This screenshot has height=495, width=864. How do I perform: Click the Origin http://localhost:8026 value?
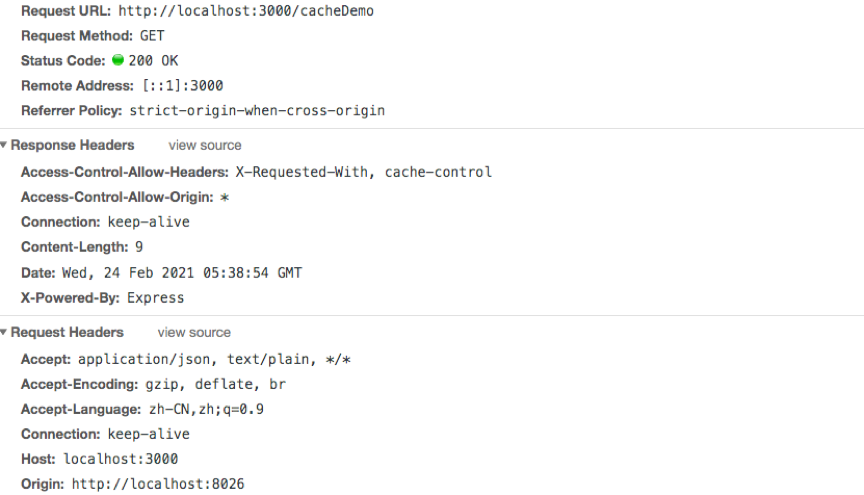(157, 484)
